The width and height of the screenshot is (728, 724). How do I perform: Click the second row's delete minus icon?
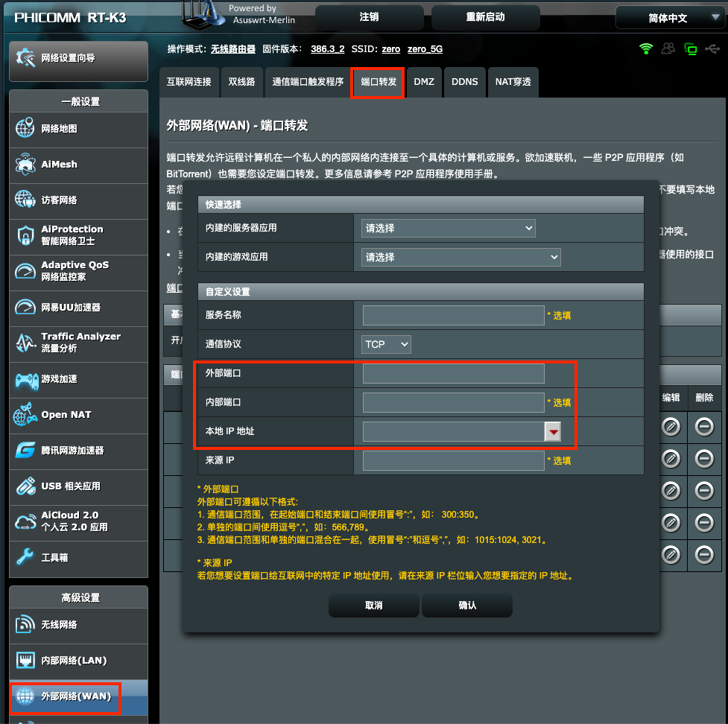tap(704, 459)
